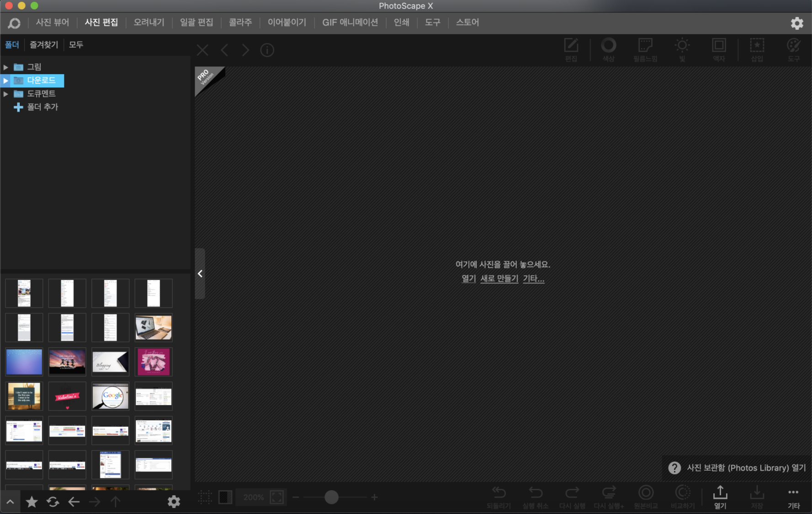Collapse the thumbnail panel chevron

(x=10, y=502)
